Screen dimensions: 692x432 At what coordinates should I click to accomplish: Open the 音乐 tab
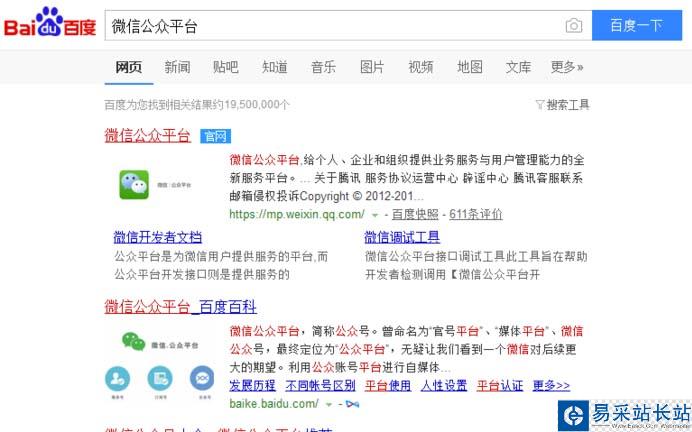323,67
